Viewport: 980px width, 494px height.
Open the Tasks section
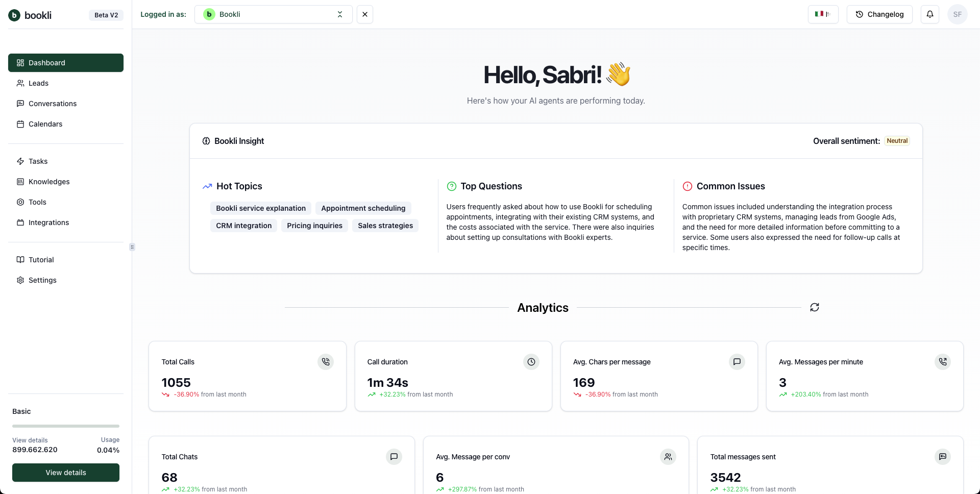pyautogui.click(x=66, y=161)
